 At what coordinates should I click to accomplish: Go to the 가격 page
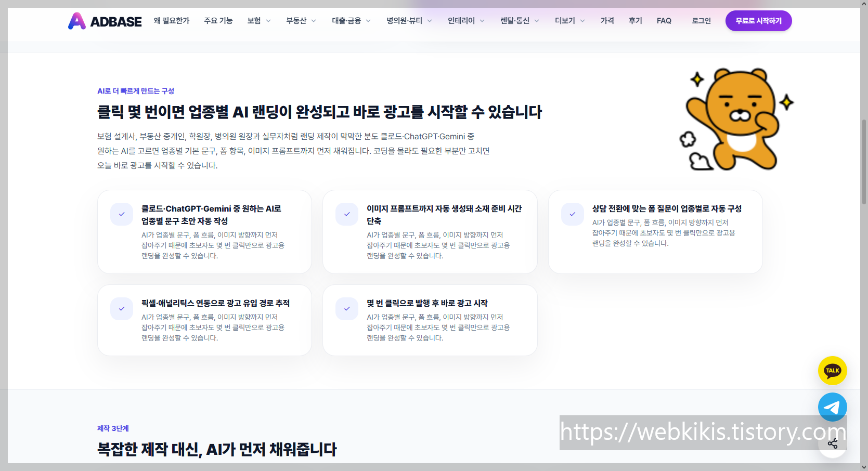[607, 21]
